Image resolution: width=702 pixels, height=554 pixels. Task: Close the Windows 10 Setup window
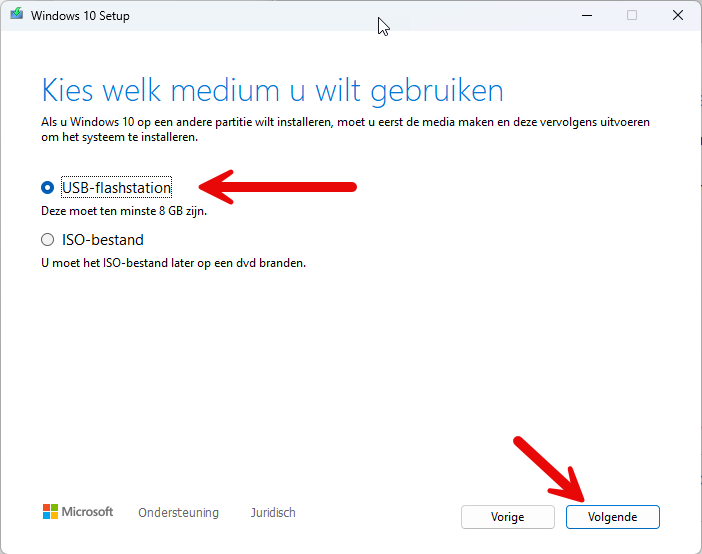(x=678, y=15)
